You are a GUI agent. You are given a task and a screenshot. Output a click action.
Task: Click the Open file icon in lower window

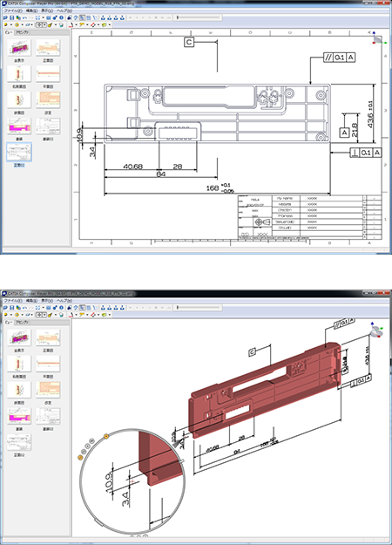click(5, 308)
